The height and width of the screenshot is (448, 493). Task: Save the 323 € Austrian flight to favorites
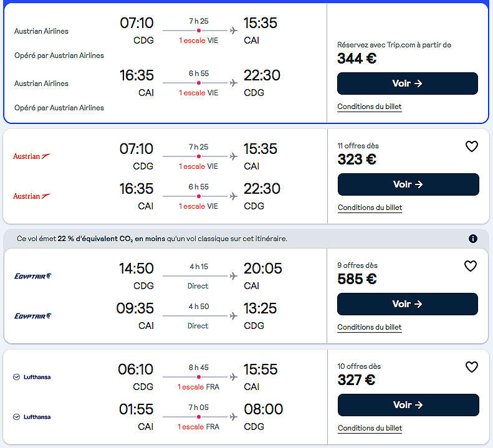point(472,146)
